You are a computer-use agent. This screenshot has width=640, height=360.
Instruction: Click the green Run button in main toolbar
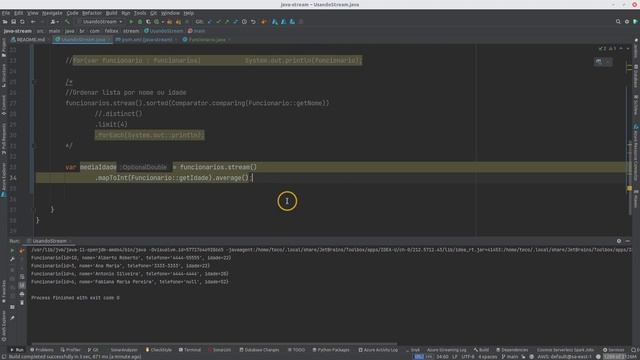[131, 22]
